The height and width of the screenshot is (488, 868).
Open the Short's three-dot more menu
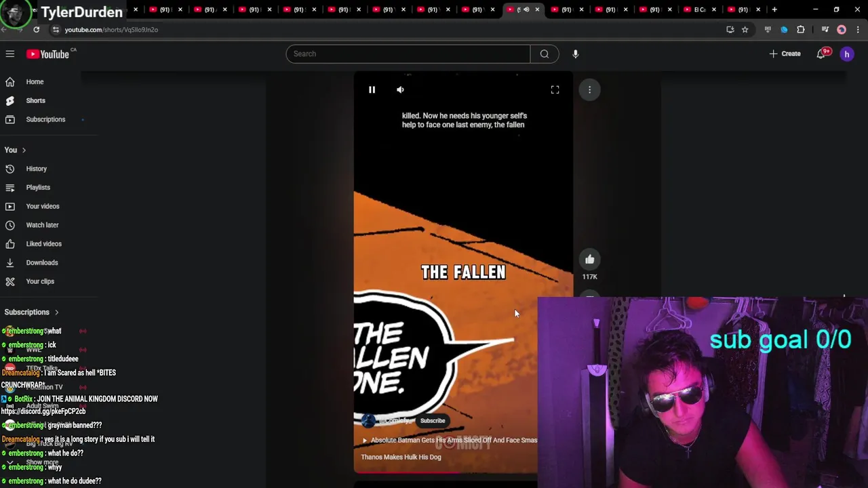(589, 89)
